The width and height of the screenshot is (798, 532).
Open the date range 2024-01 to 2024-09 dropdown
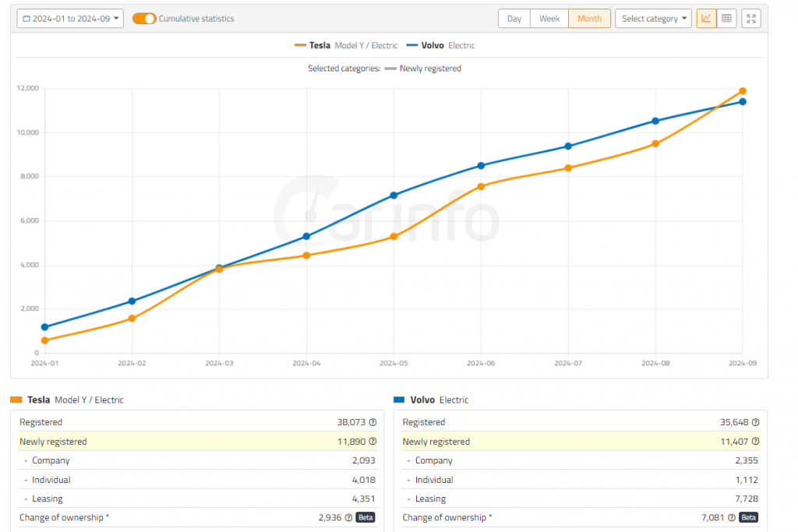click(70, 19)
